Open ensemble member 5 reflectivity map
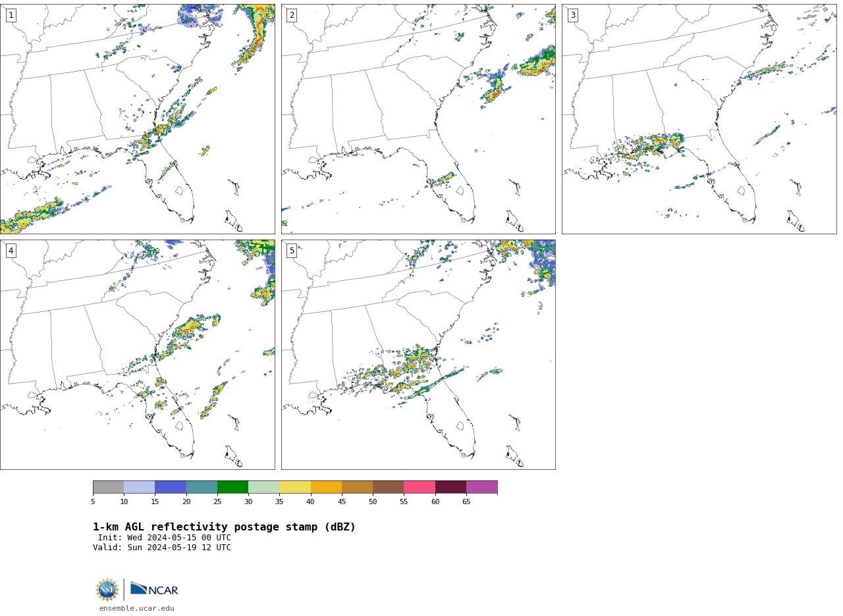The height and width of the screenshot is (616, 843). click(x=418, y=355)
